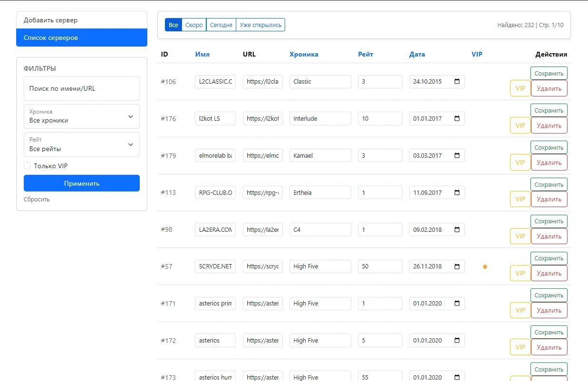Open the calendar picker for L2CLASSIC date
The image size is (588, 381).
pyautogui.click(x=457, y=82)
